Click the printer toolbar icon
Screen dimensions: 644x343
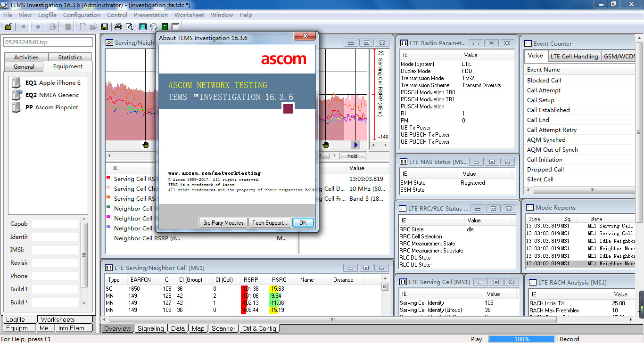(118, 26)
